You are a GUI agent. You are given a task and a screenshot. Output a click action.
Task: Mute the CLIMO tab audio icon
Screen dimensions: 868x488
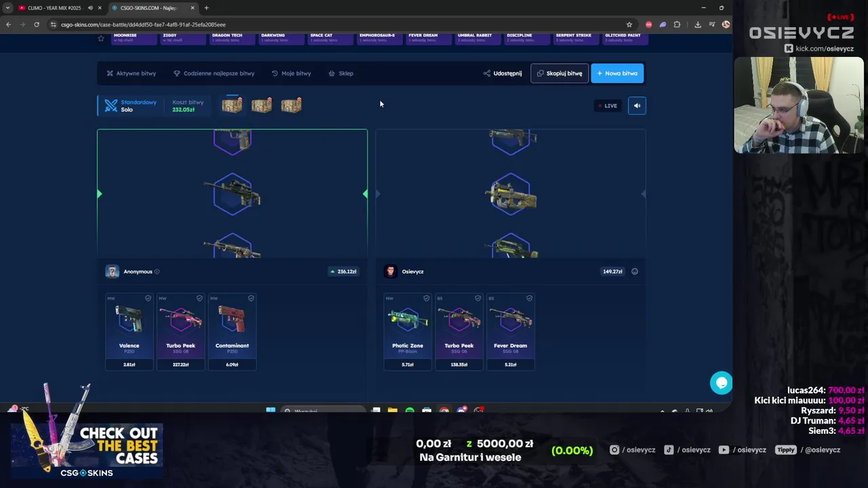point(90,8)
